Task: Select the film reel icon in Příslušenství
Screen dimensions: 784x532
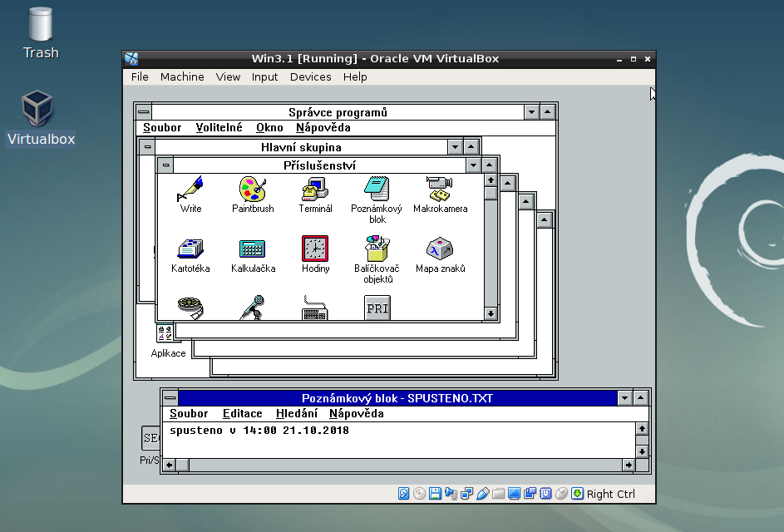Action: (x=190, y=308)
